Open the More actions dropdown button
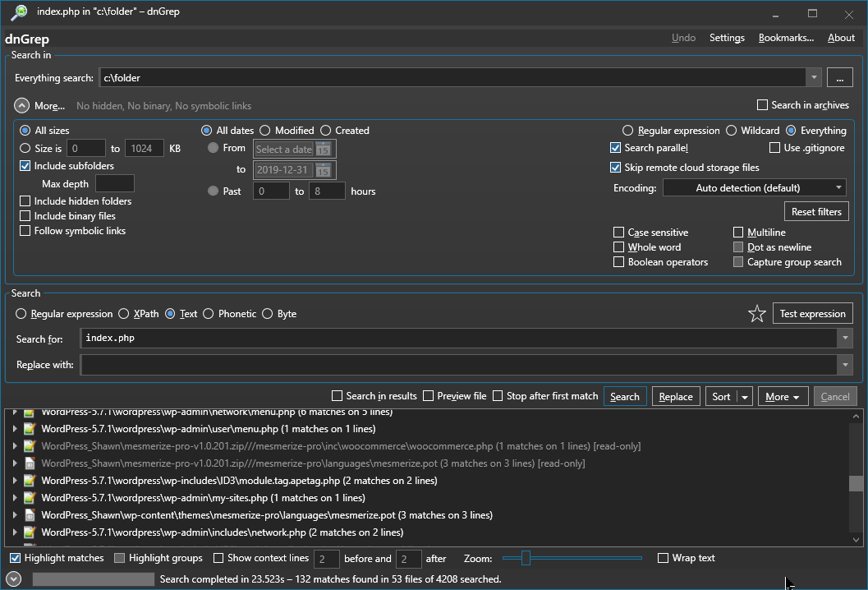Image resolution: width=868 pixels, height=590 pixels. [x=783, y=397]
